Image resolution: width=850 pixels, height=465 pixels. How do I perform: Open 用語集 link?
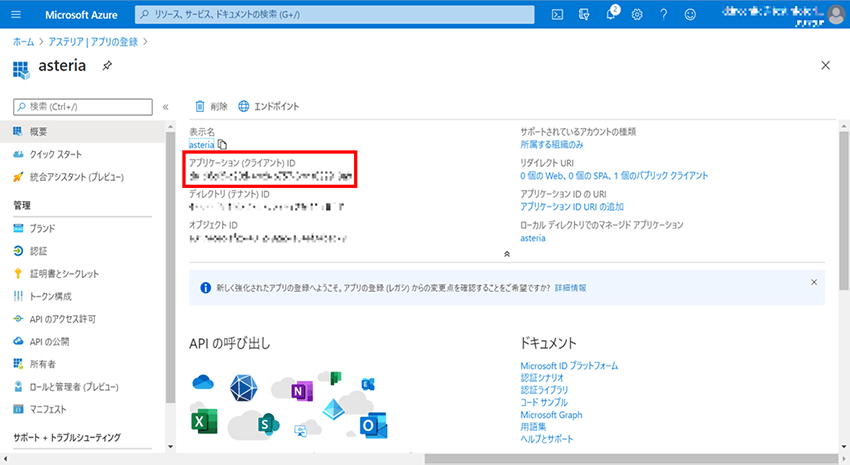pyautogui.click(x=533, y=427)
